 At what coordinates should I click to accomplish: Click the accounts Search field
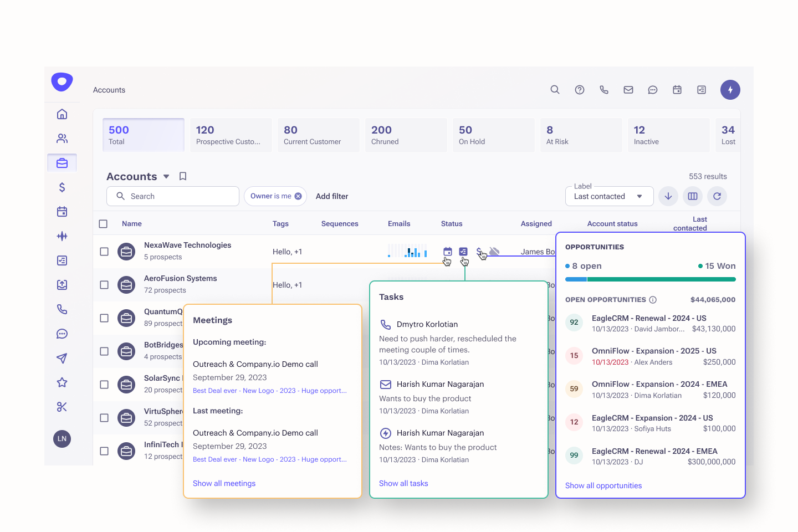173,196
